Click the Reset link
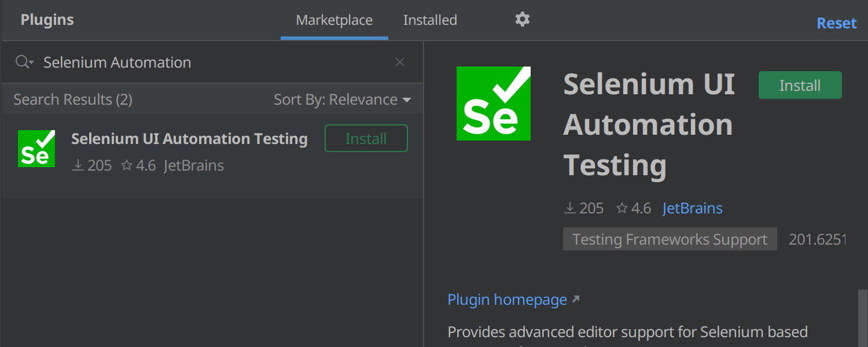This screenshot has height=347, width=868. click(837, 23)
